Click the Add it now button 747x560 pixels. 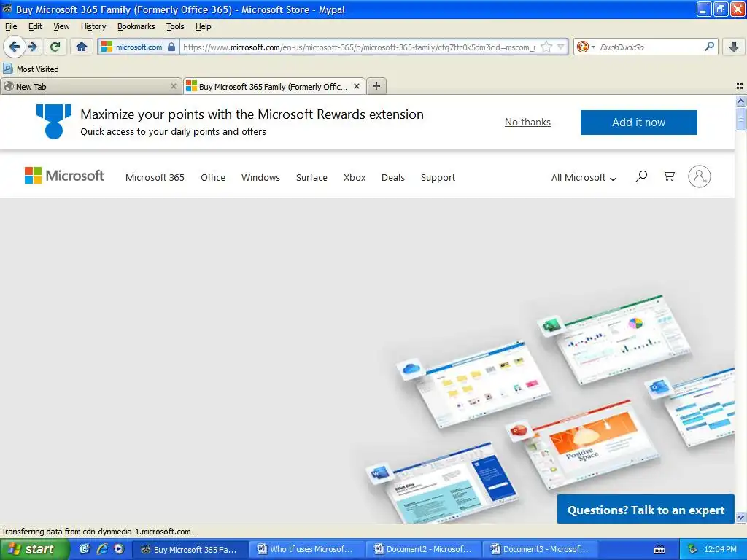click(638, 122)
